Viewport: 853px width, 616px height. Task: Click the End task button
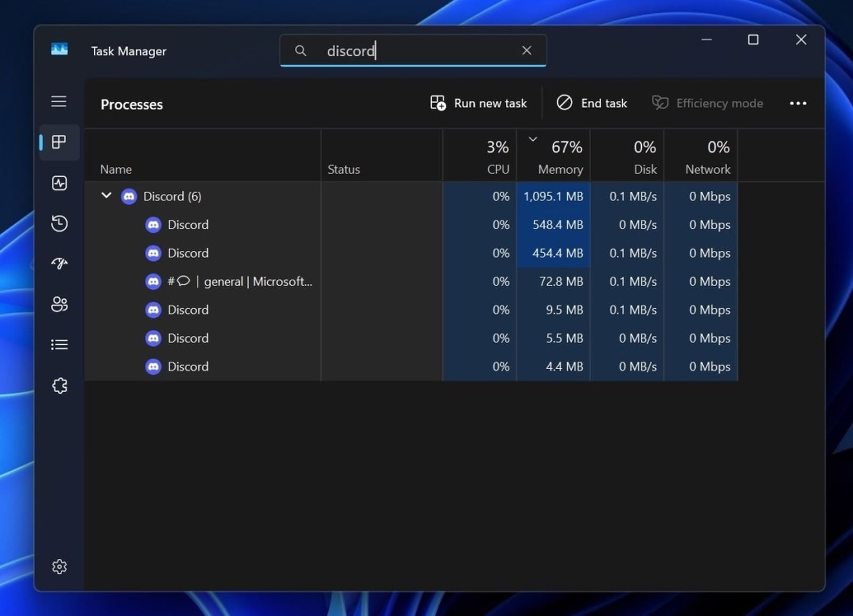(x=592, y=103)
